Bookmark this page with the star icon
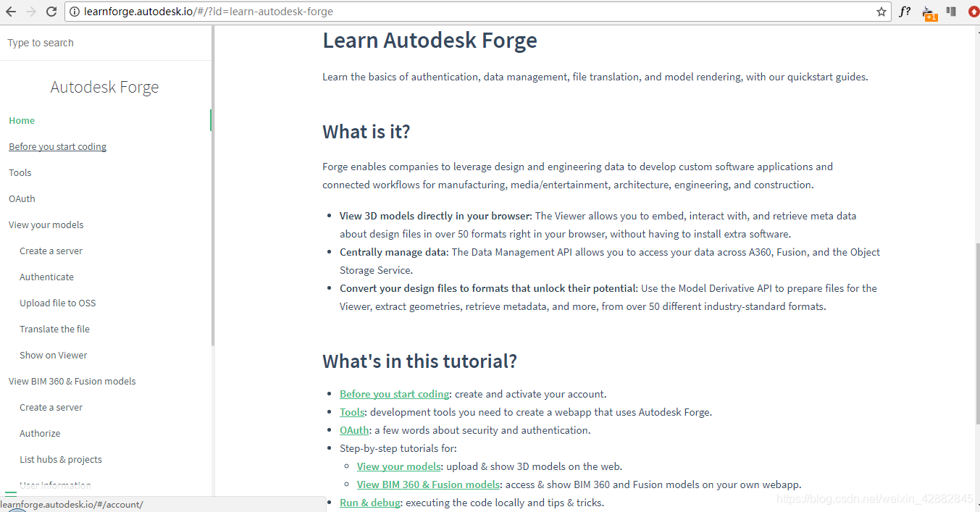Screen dimensions: 980x512 click(881, 12)
